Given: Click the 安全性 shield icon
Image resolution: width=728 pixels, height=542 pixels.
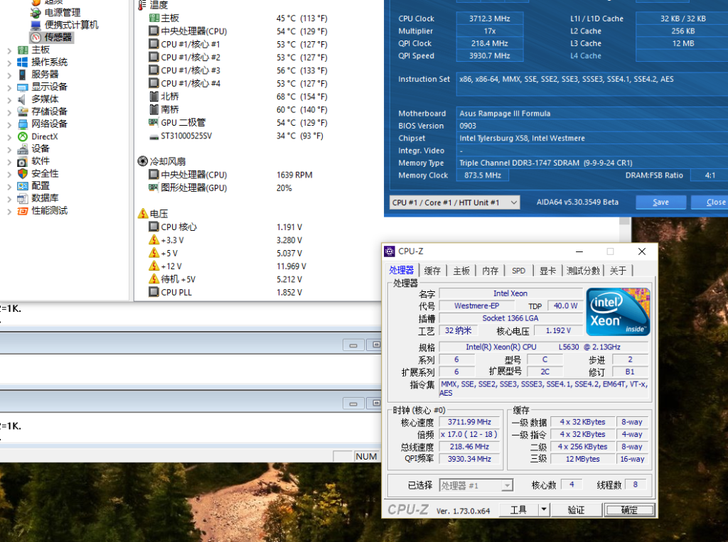Looking at the screenshot, I should 22,174.
